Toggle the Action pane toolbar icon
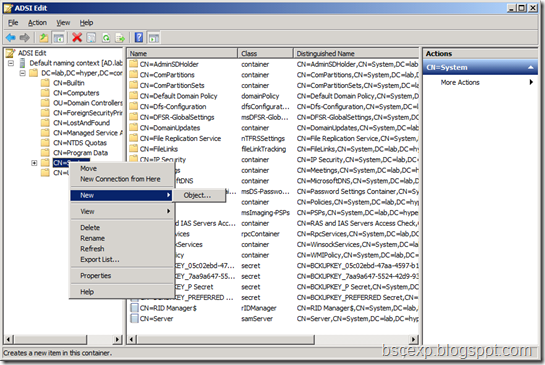Image resolution: width=545 pixels, height=365 pixels. (x=153, y=38)
